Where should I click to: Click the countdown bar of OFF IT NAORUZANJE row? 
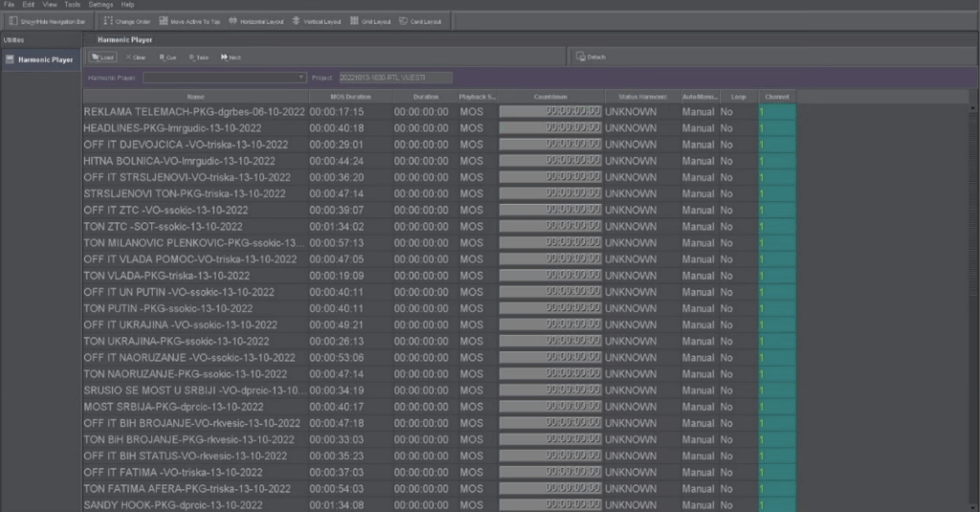(550, 357)
